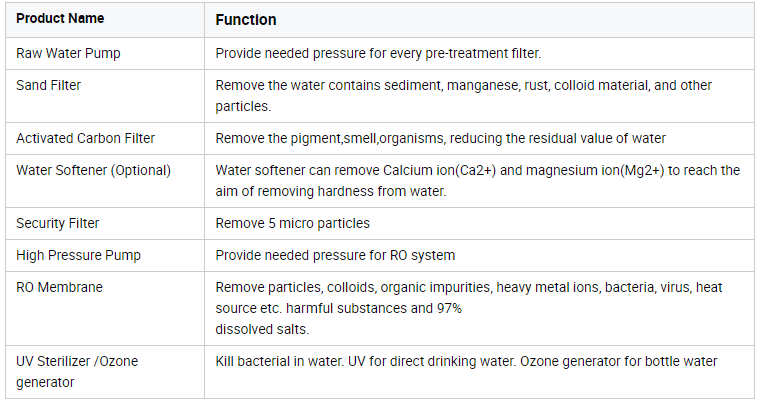Screen dimensions: 760x404
Task: Click the RO Membrane product cell
Action: click(60, 288)
